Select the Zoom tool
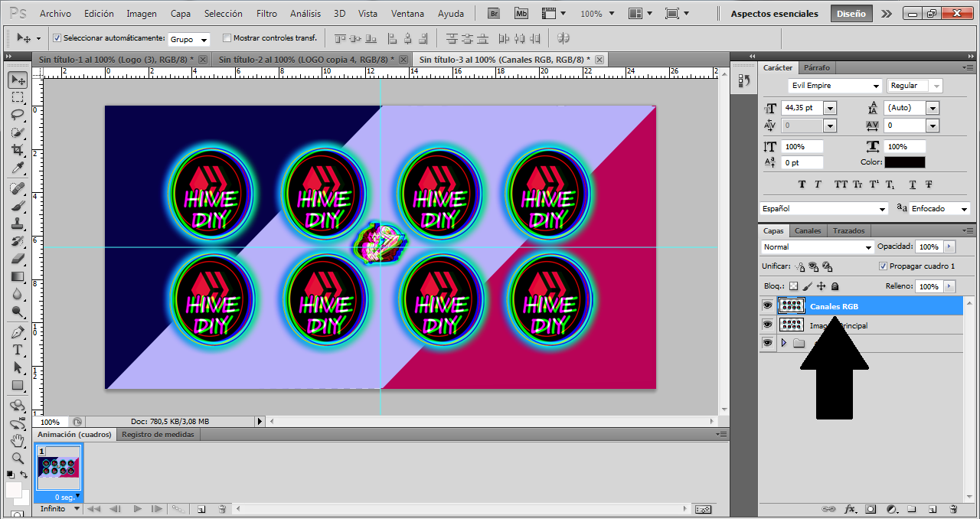 tap(18, 458)
